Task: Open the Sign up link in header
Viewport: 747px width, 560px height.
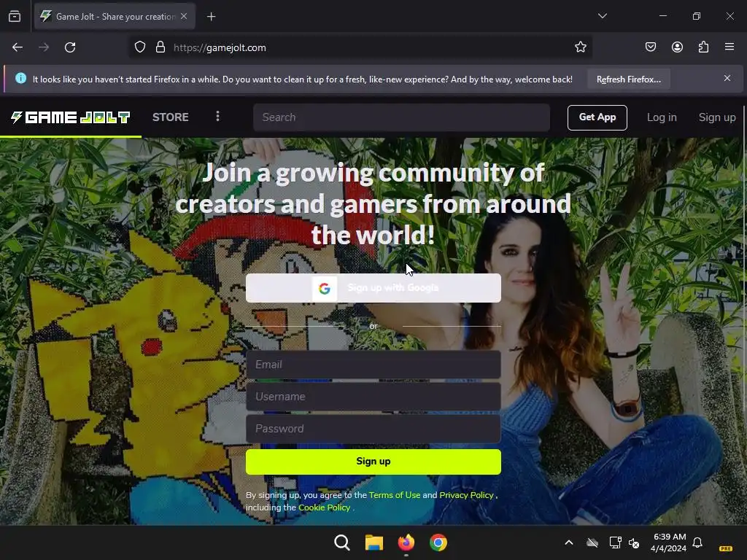Action: tap(716, 117)
